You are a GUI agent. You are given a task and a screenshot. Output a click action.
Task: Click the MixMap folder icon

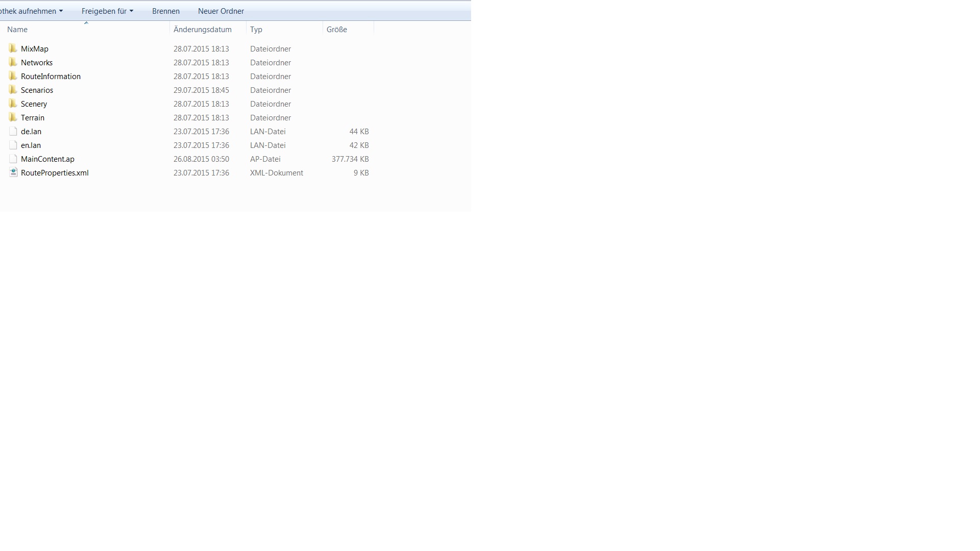coord(13,48)
